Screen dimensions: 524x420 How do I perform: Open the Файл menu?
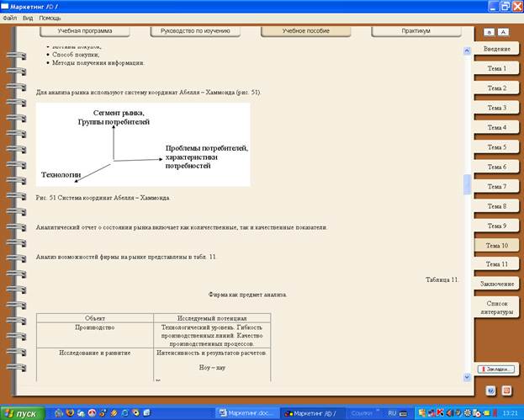click(10, 18)
